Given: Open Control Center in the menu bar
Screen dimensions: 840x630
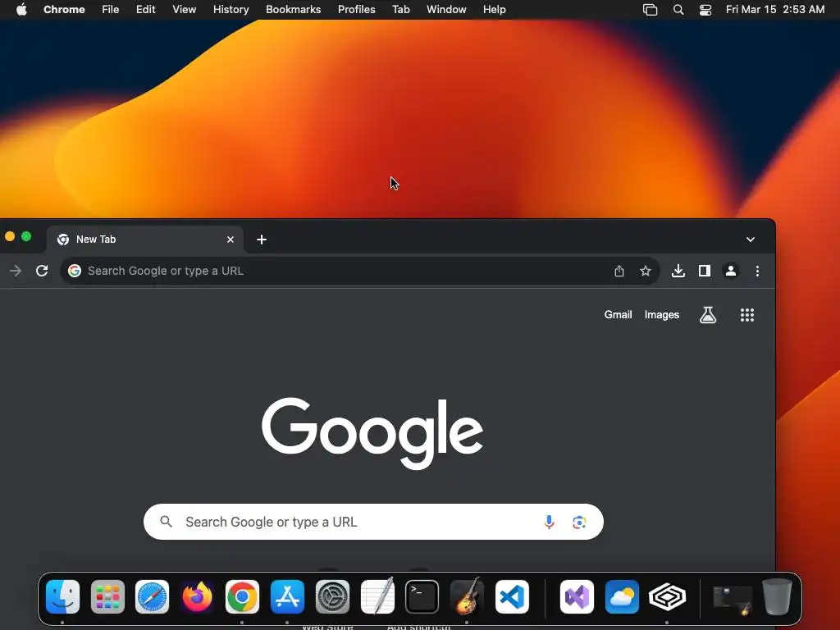Looking at the screenshot, I should [705, 10].
